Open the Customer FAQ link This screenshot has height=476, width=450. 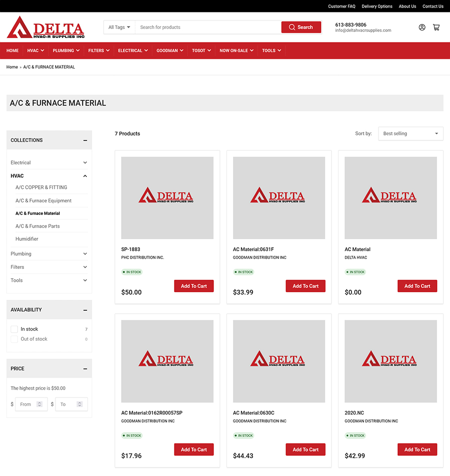341,6
